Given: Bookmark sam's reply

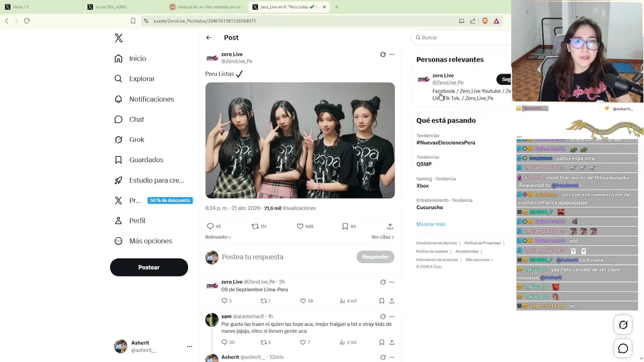Looking at the screenshot, I should click(382, 342).
